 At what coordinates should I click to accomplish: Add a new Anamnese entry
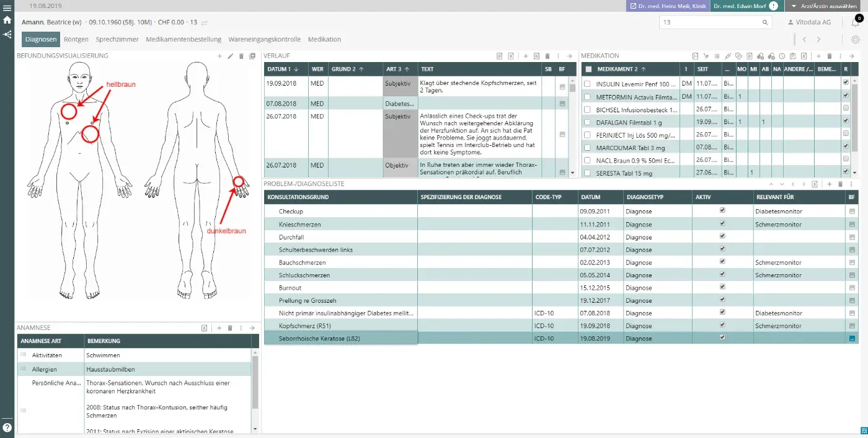219,328
